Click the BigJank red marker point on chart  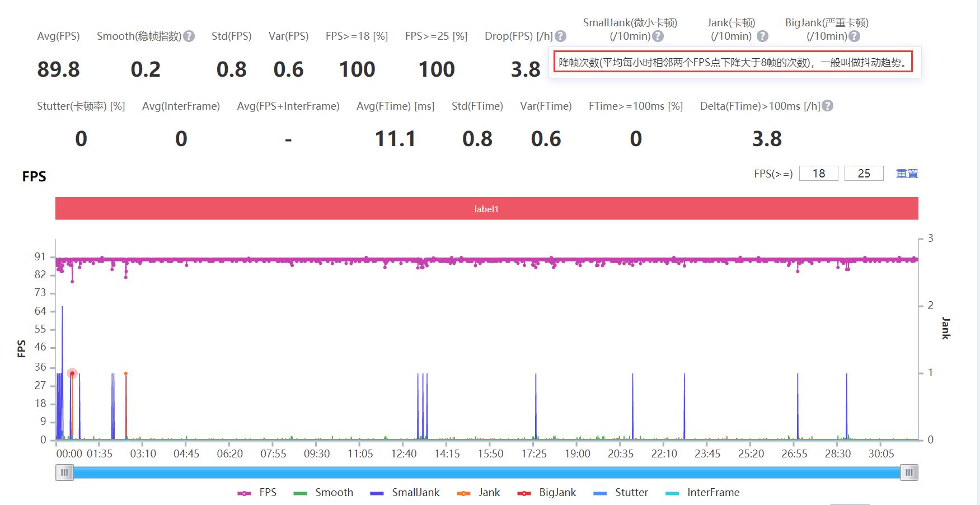click(72, 373)
